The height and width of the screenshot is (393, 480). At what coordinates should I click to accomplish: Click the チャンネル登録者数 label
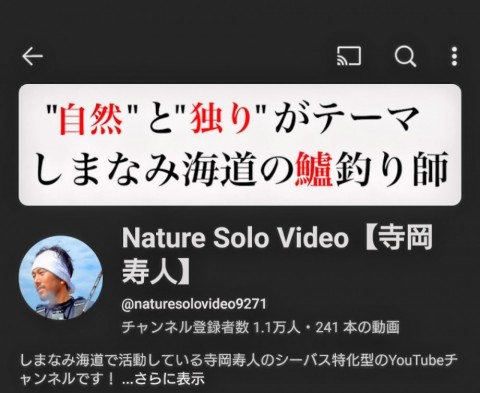point(185,327)
